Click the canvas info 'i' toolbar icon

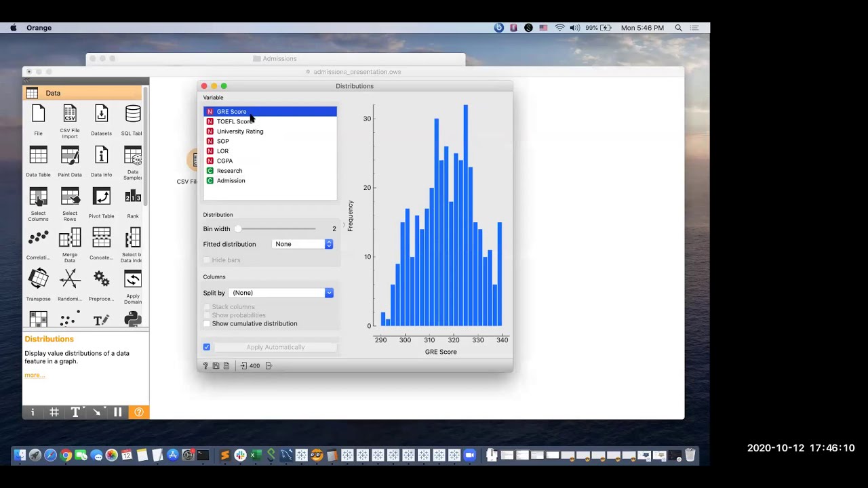pos(33,412)
